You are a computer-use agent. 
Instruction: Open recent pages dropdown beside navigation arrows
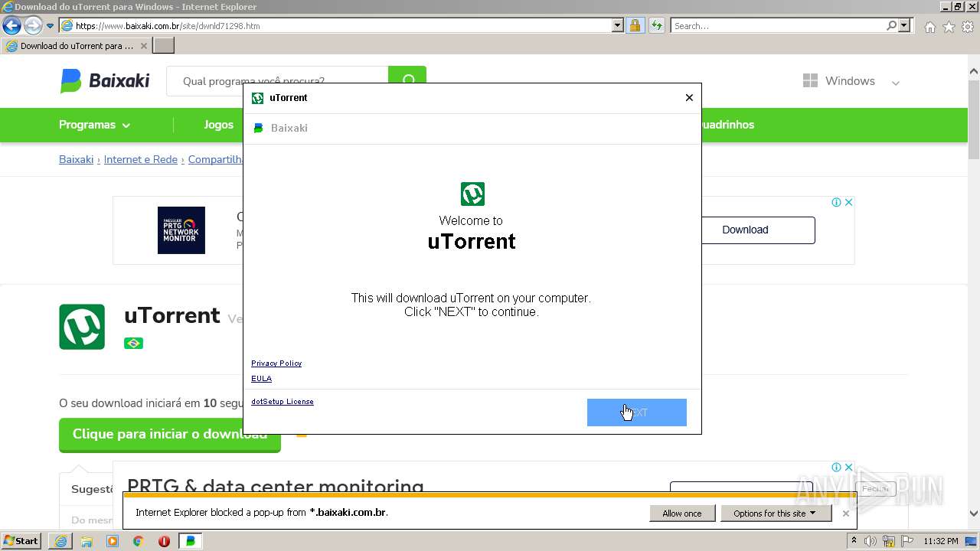click(50, 26)
